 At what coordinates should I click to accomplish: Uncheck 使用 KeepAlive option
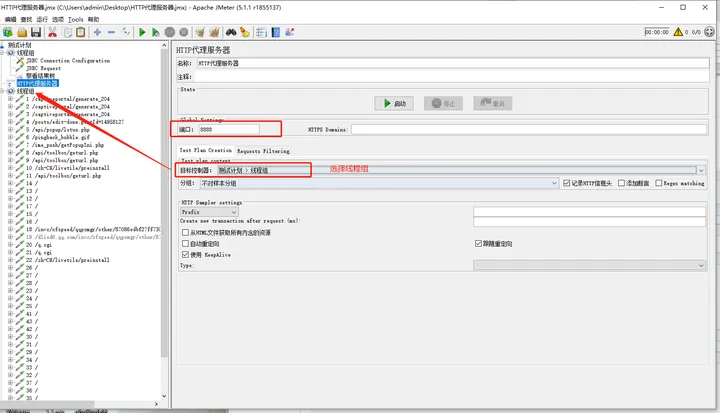point(186,255)
